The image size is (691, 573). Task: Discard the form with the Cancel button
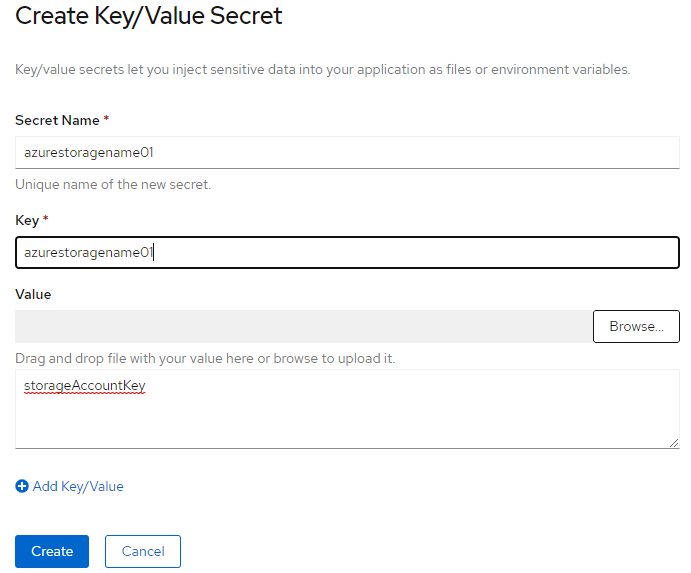143,551
